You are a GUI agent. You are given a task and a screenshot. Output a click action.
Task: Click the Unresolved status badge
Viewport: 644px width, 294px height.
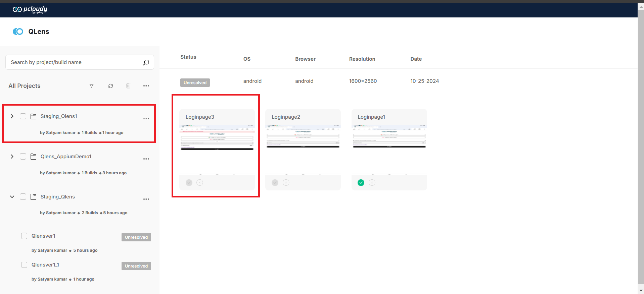pyautogui.click(x=195, y=83)
